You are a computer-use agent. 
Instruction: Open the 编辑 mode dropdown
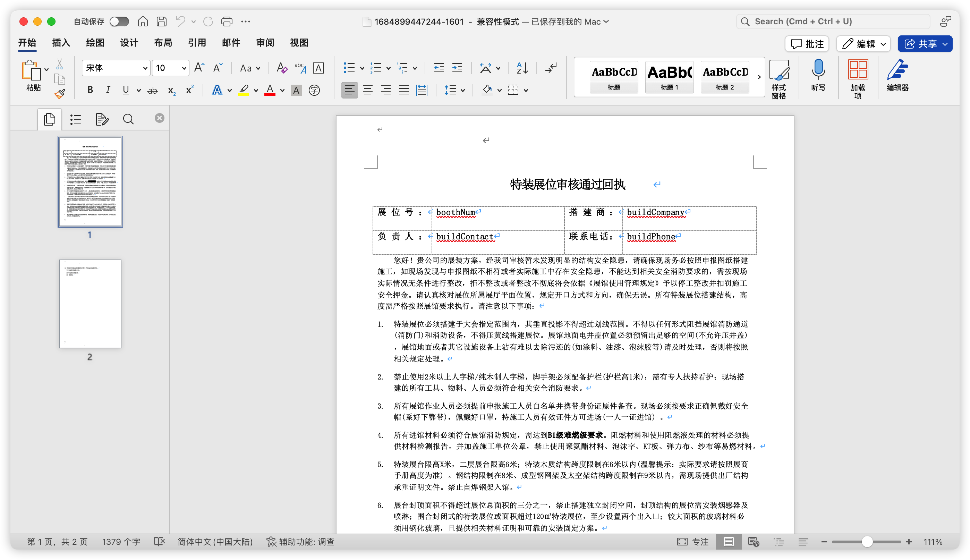pyautogui.click(x=863, y=44)
